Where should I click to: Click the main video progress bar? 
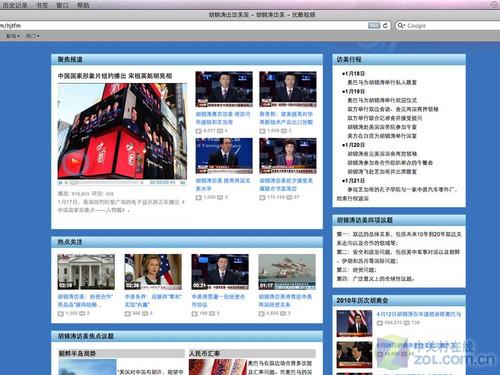pos(107,183)
